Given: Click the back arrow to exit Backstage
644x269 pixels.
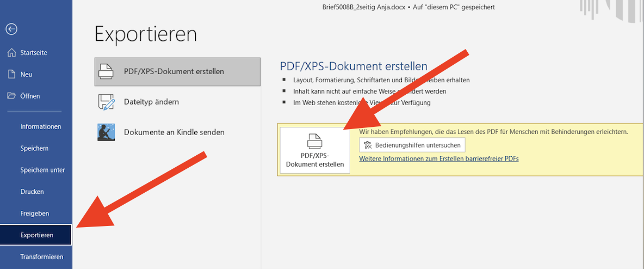Looking at the screenshot, I should (x=12, y=29).
